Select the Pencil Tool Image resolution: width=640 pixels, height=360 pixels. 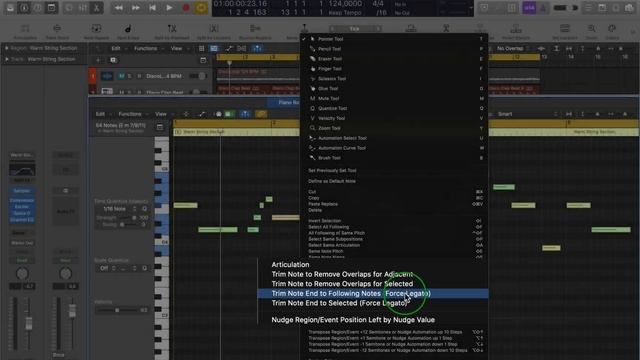394,49
